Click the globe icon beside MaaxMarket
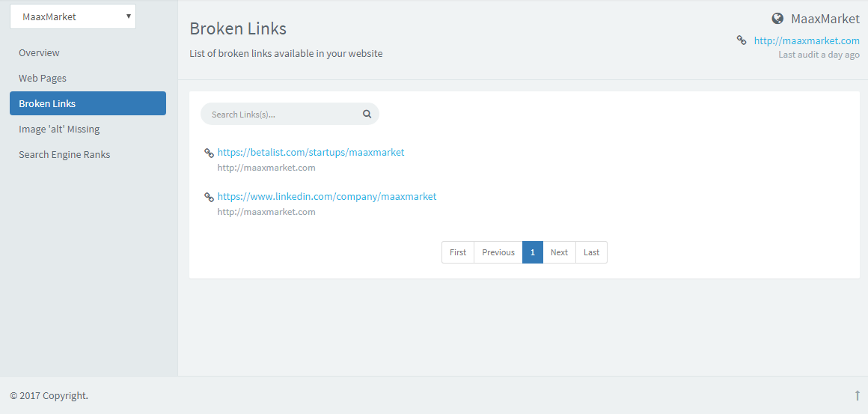Screen dimensions: 868x414 click(x=777, y=19)
